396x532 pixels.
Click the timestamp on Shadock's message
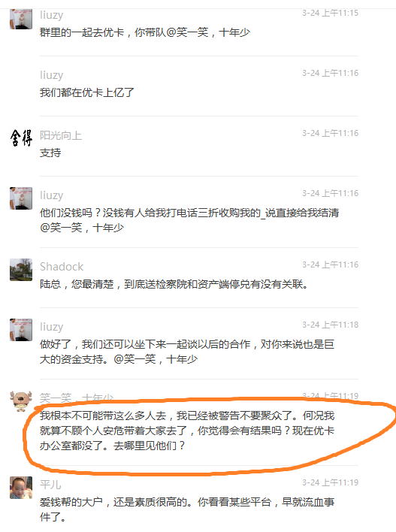click(x=330, y=264)
